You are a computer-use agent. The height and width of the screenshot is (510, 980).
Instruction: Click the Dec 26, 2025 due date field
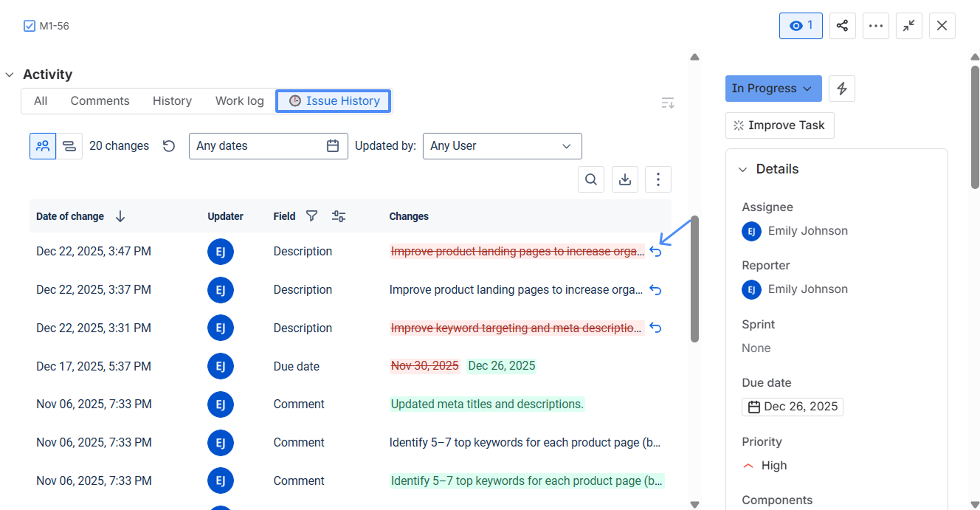tap(793, 407)
